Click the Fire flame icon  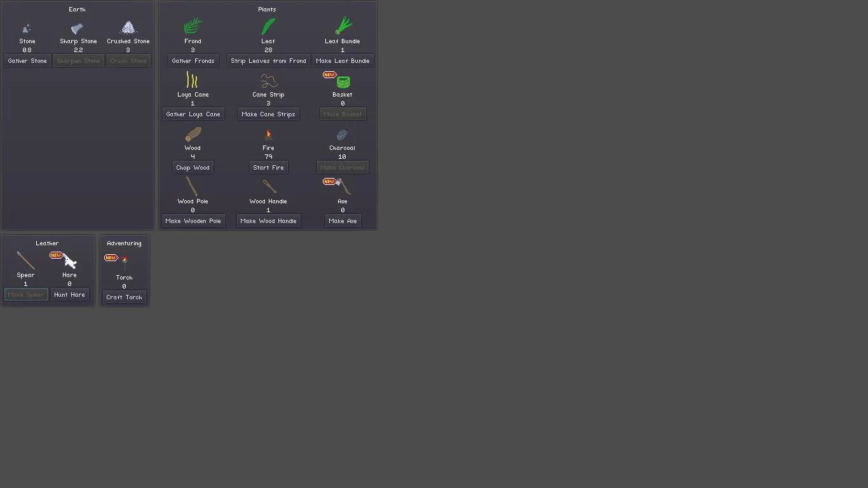point(268,135)
